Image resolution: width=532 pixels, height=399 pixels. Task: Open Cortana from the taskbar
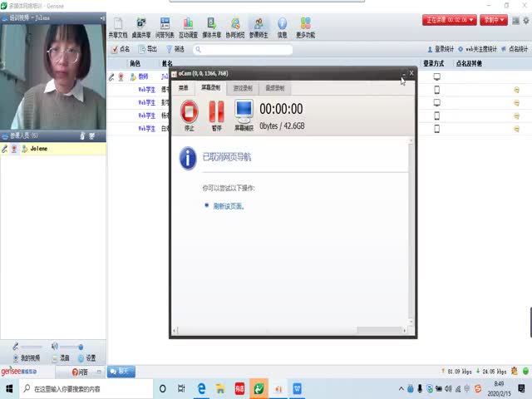coord(163,389)
